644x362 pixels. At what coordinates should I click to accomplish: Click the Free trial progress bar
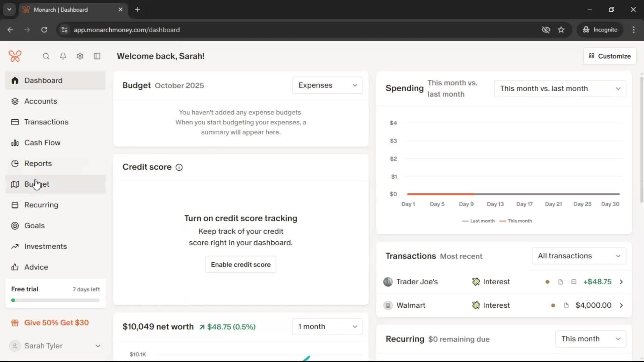point(55,300)
